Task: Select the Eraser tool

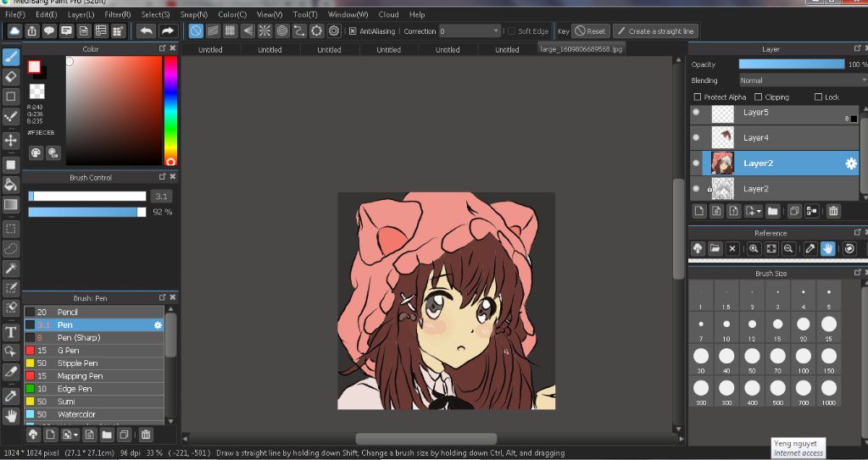Action: coord(10,76)
